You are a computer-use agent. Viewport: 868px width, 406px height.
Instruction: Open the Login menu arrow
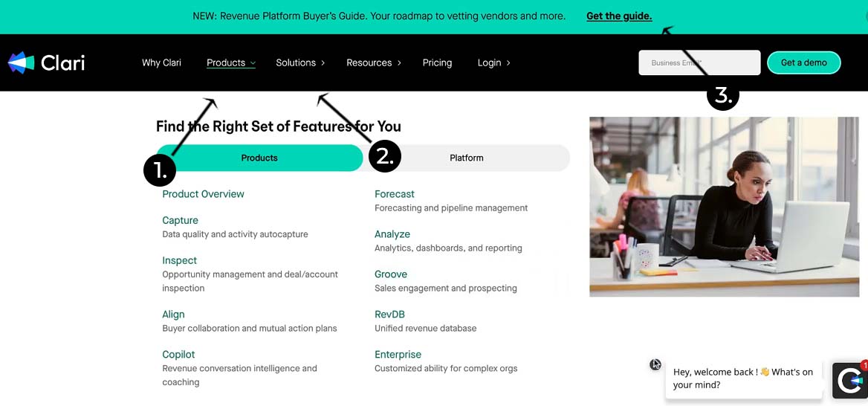pos(508,63)
